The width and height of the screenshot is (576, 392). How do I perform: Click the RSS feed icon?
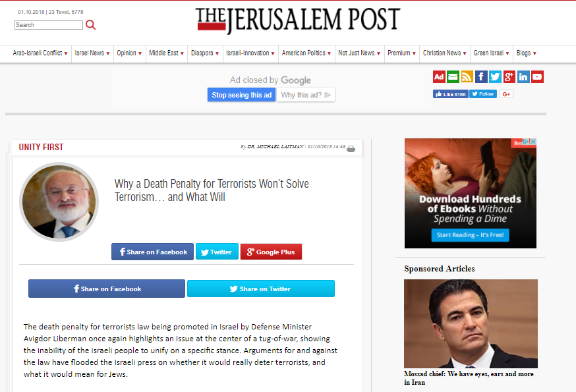click(467, 77)
